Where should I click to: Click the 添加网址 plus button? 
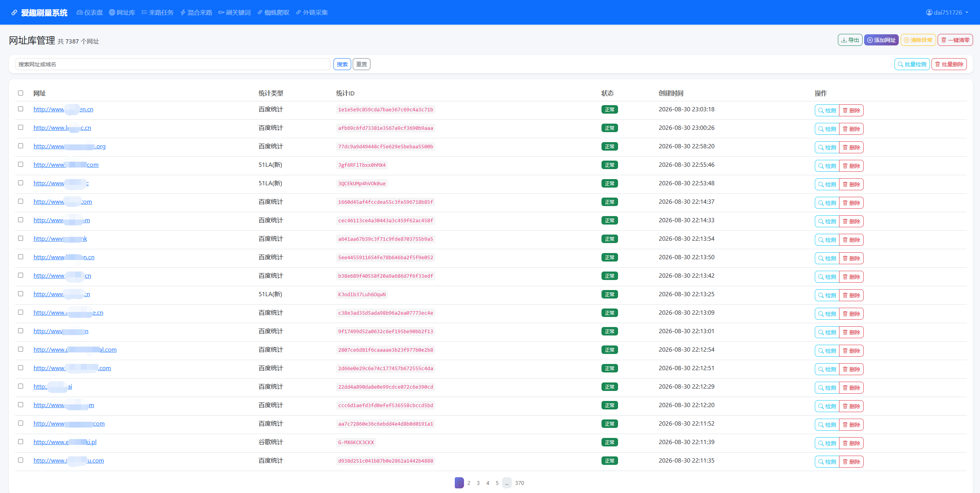tap(881, 40)
